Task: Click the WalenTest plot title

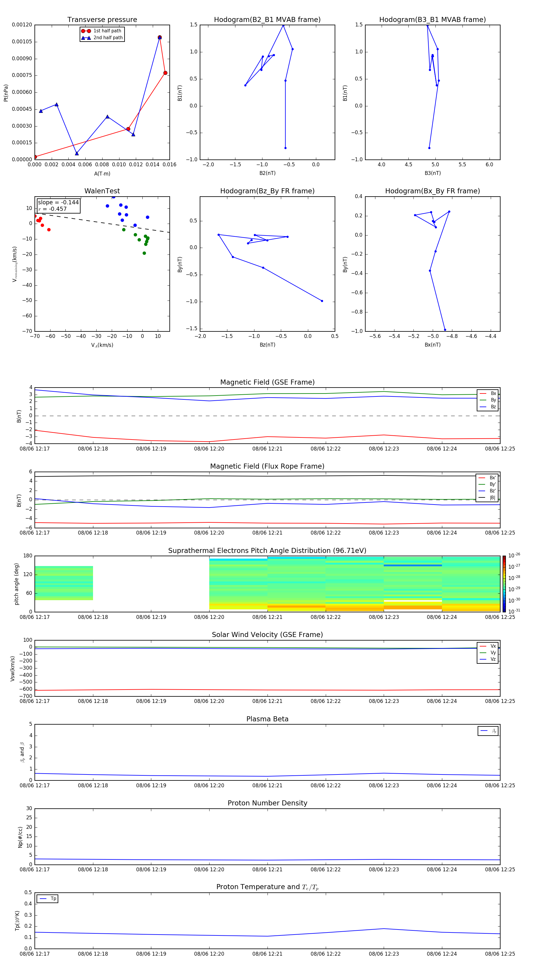Action: 102,191
